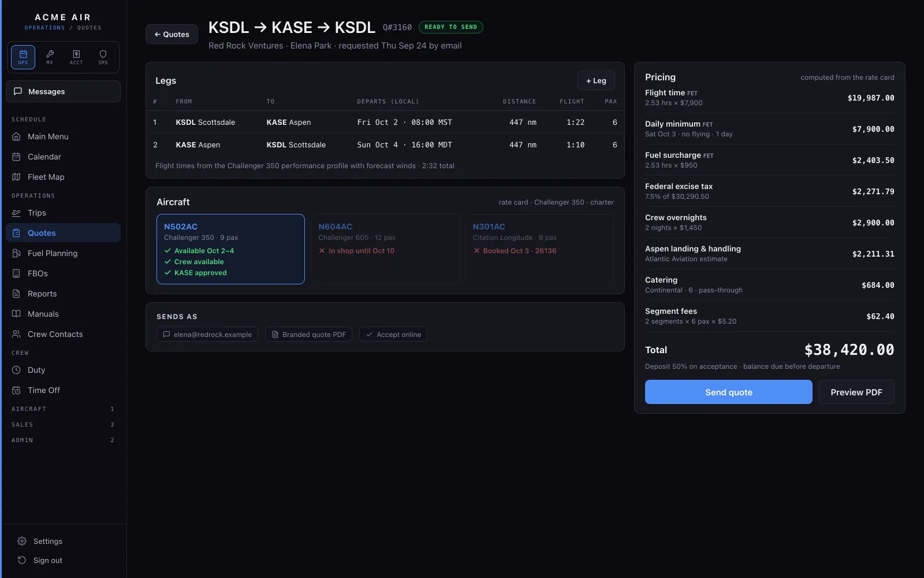Click the READY TO SEND status badge
Image resolution: width=924 pixels, height=578 pixels.
[451, 27]
